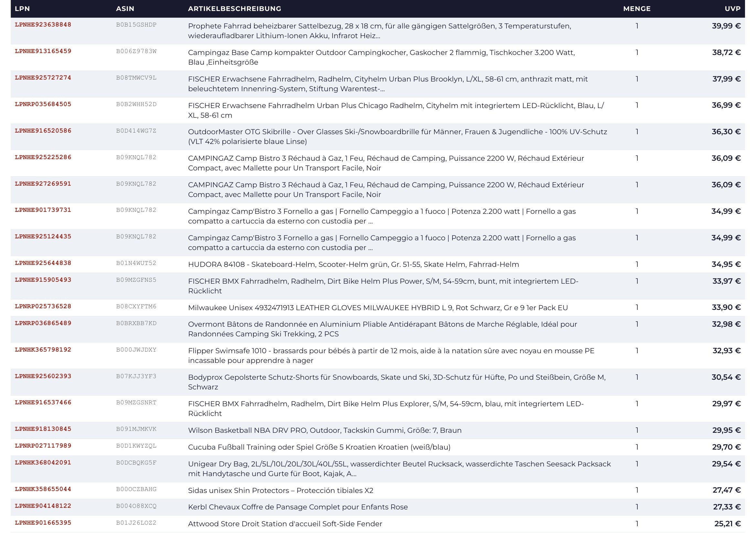Select LPN code LPNHE925124435

[43, 236]
